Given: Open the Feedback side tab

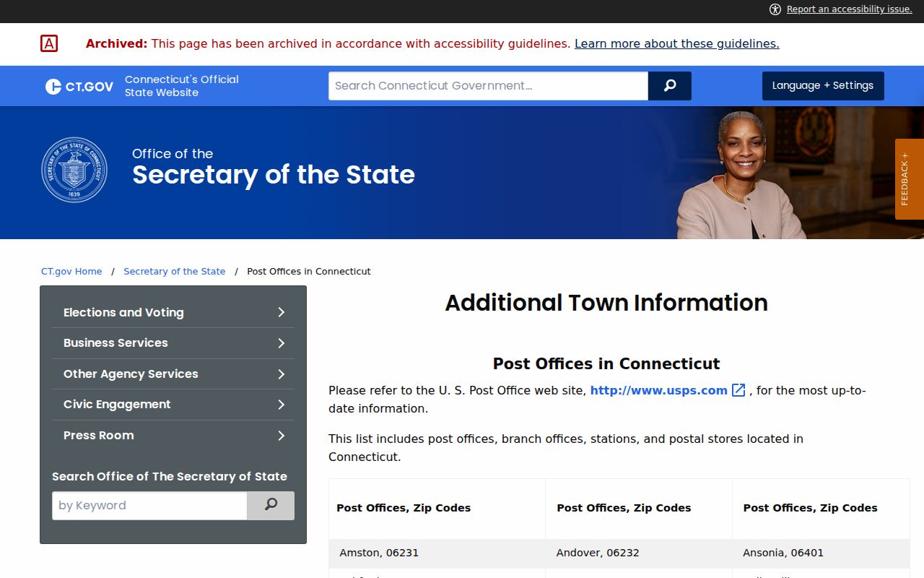Looking at the screenshot, I should coord(910,179).
